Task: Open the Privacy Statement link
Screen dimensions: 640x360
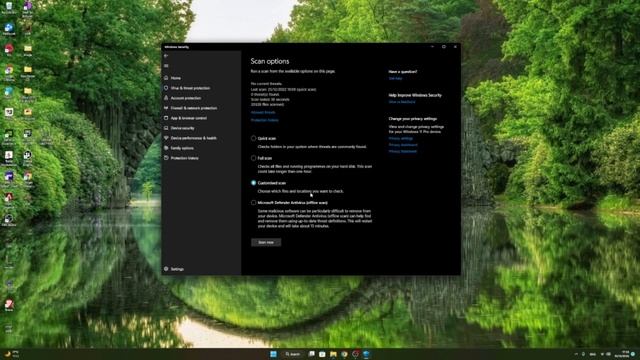Action: click(x=403, y=151)
